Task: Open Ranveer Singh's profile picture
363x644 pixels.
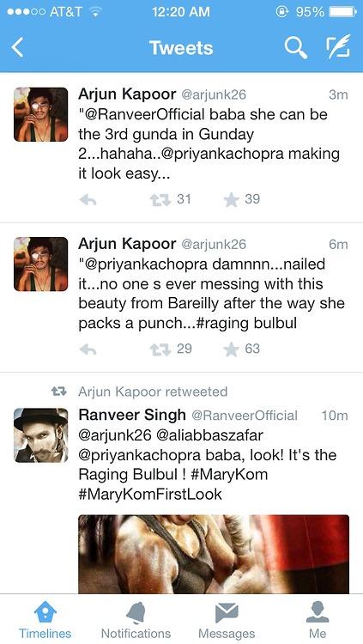Action: pyautogui.click(x=40, y=435)
